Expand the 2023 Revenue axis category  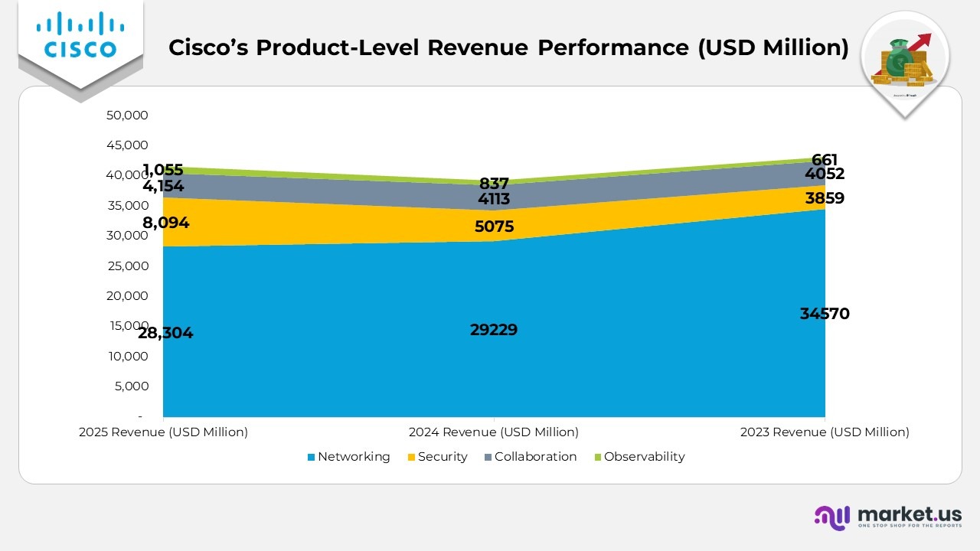[825, 432]
